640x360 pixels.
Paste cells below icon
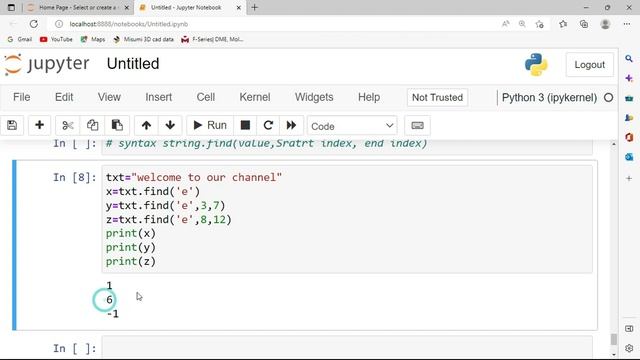(117, 125)
